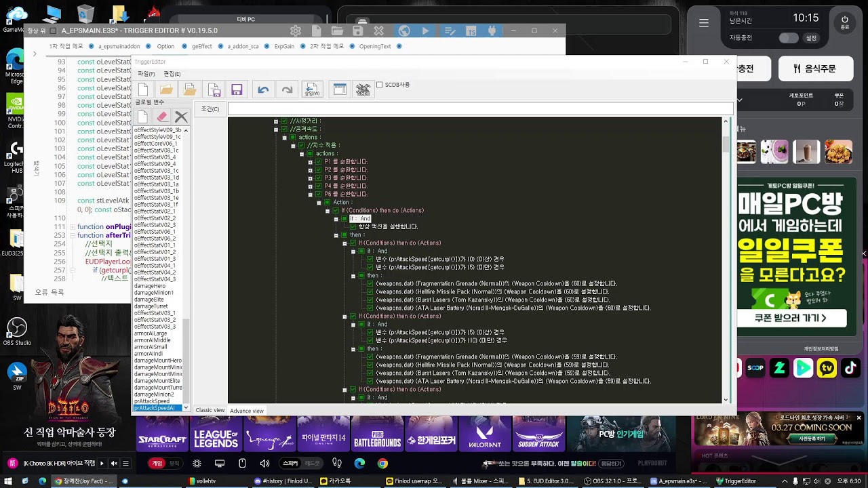This screenshot has width=868, height=488.
Task: Expand the P2 를 순환합니다 node
Action: (310, 169)
